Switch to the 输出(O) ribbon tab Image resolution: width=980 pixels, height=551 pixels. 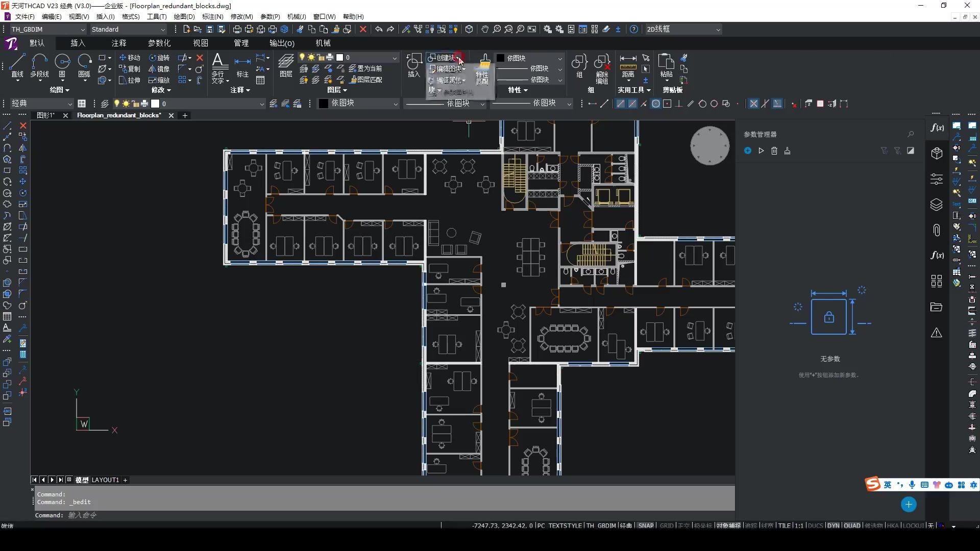click(282, 43)
